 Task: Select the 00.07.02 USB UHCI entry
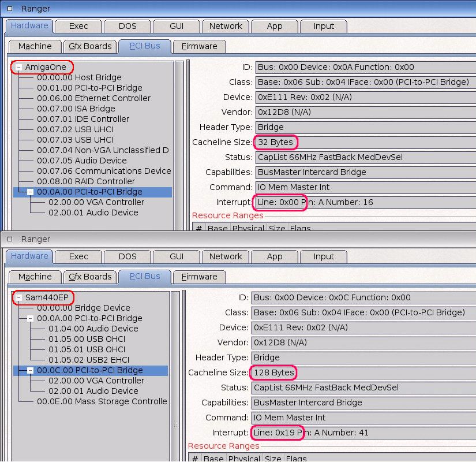pyautogui.click(x=75, y=130)
